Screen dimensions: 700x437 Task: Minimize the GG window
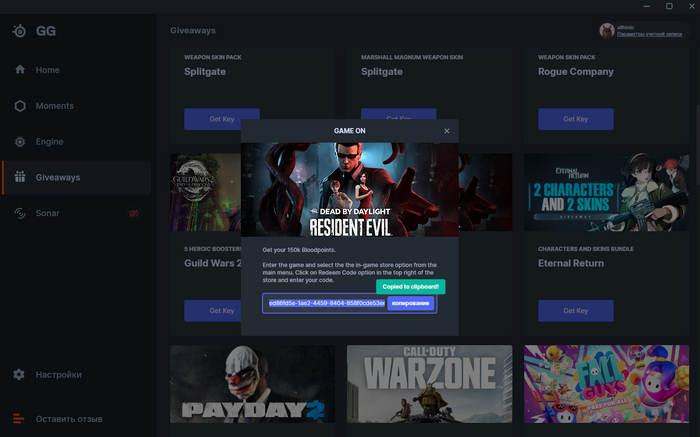(x=646, y=6)
